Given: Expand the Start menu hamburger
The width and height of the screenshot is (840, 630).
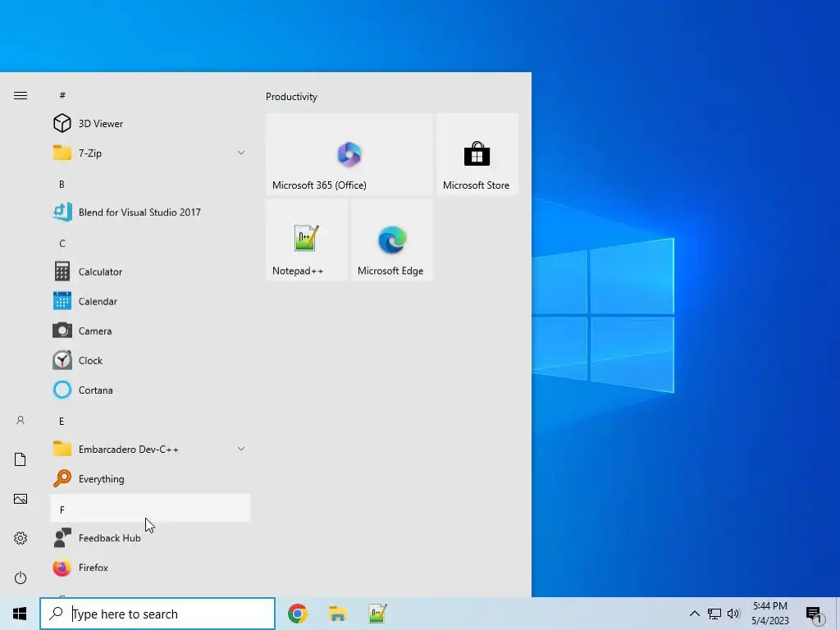Looking at the screenshot, I should click(x=21, y=96).
